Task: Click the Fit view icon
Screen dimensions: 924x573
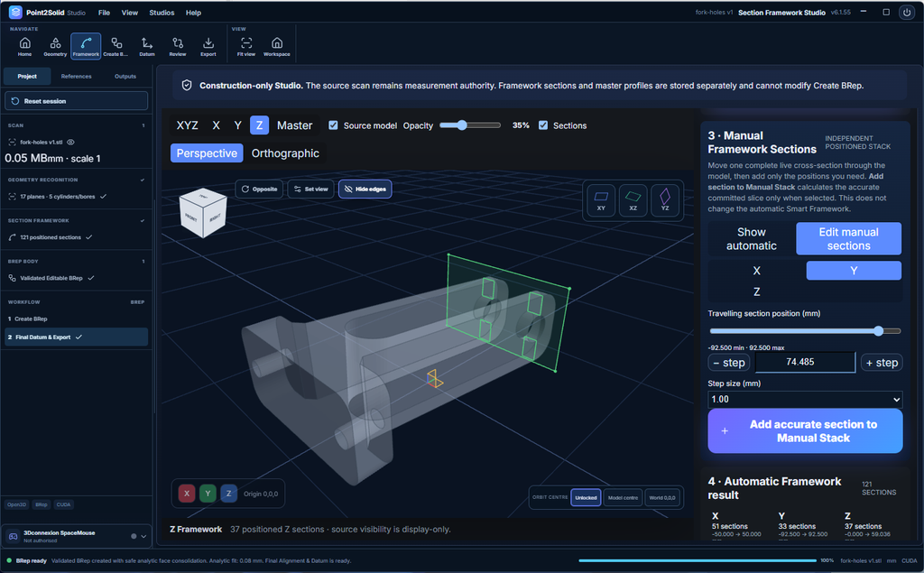Action: click(246, 46)
